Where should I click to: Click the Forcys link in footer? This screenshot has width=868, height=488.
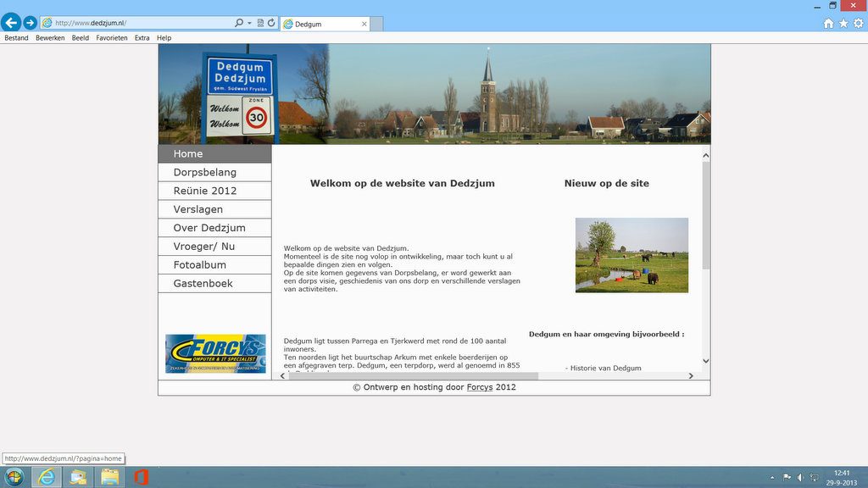coord(480,387)
